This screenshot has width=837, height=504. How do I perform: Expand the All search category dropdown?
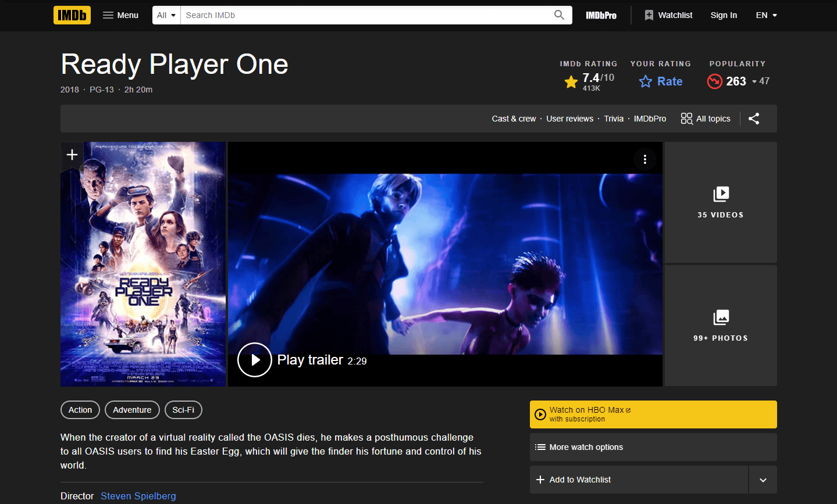click(x=166, y=15)
